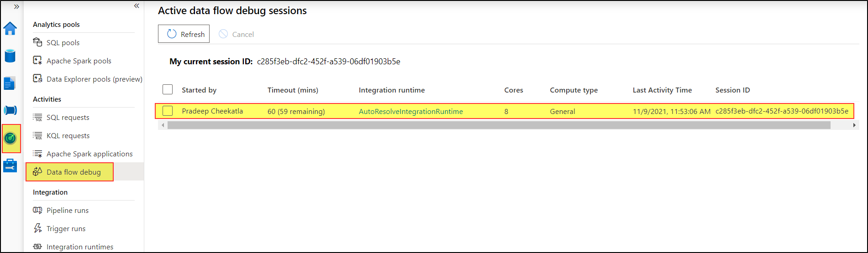
Task: Click the SQL requests icon
Action: [37, 117]
